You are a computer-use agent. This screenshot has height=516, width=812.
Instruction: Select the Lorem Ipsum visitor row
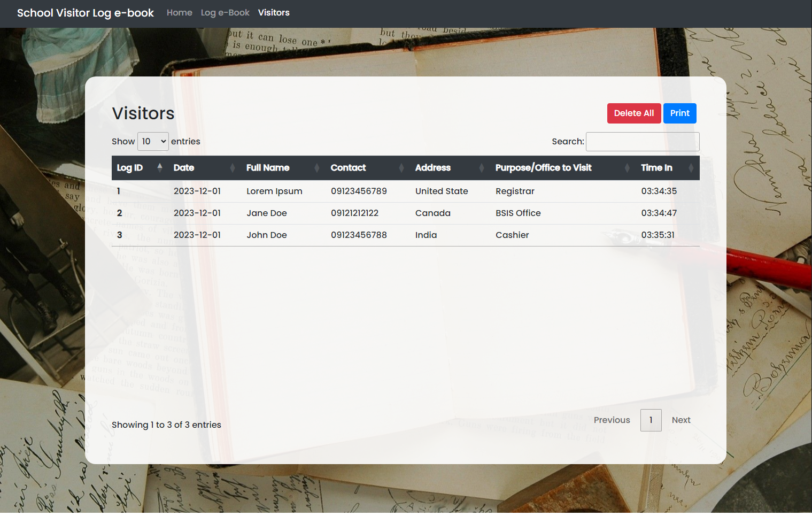click(274, 191)
